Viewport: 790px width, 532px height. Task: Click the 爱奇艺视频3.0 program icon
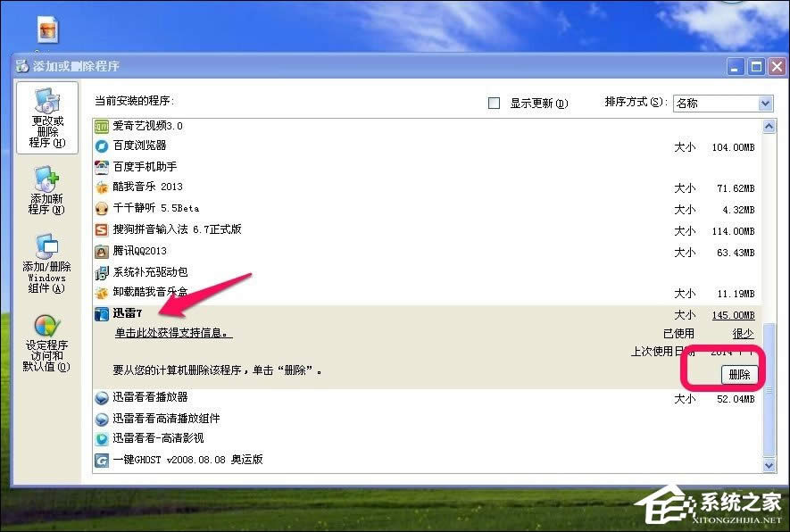(x=102, y=126)
